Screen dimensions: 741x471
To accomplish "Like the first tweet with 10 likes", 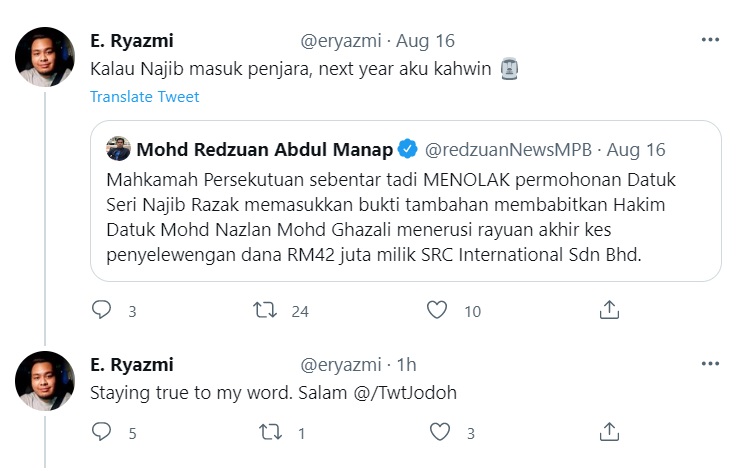I will pos(436,311).
